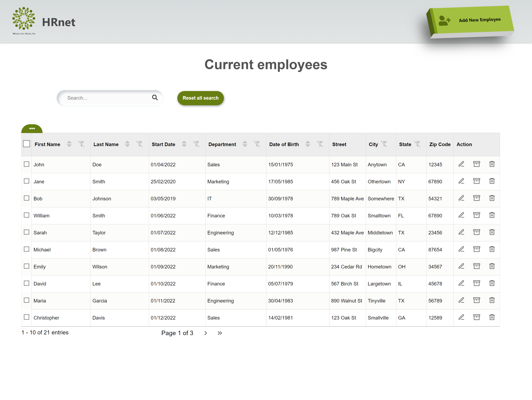Jump to last page double arrow
The height and width of the screenshot is (400, 532).
[x=220, y=333]
